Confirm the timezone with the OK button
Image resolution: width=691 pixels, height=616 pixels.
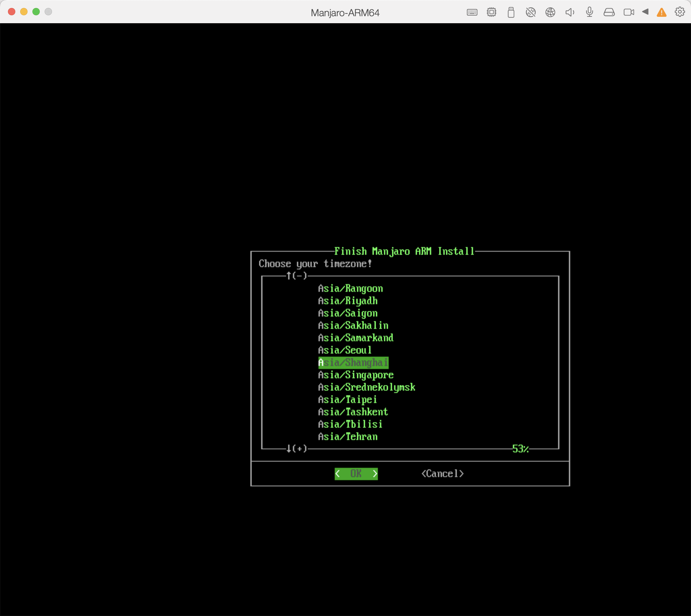point(356,474)
